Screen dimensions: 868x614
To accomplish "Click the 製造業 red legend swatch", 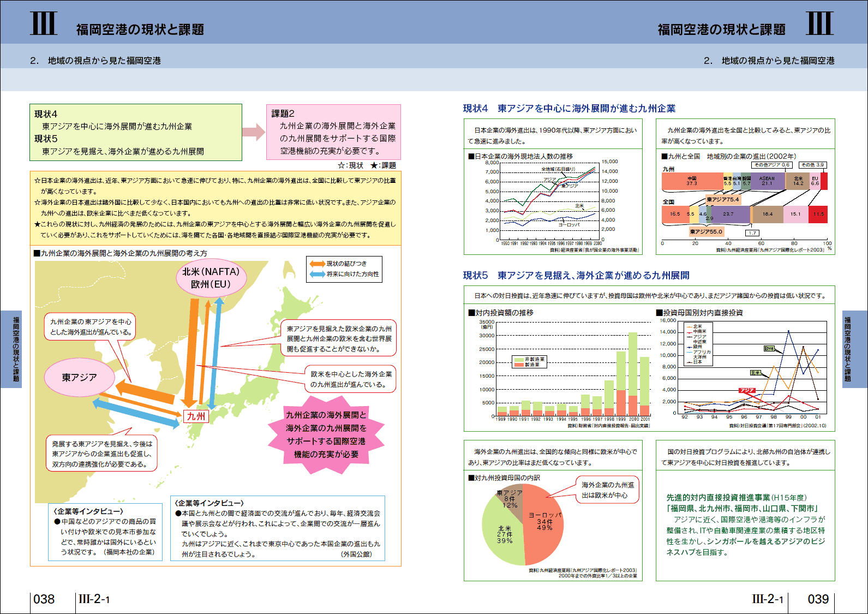I will (x=519, y=365).
